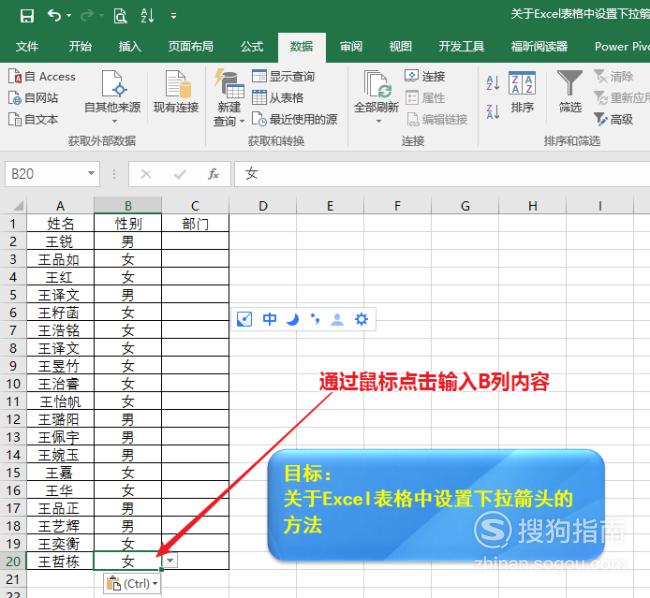Click IME toolbar logo icon
Image resolution: width=650 pixels, height=598 pixels.
(245, 319)
